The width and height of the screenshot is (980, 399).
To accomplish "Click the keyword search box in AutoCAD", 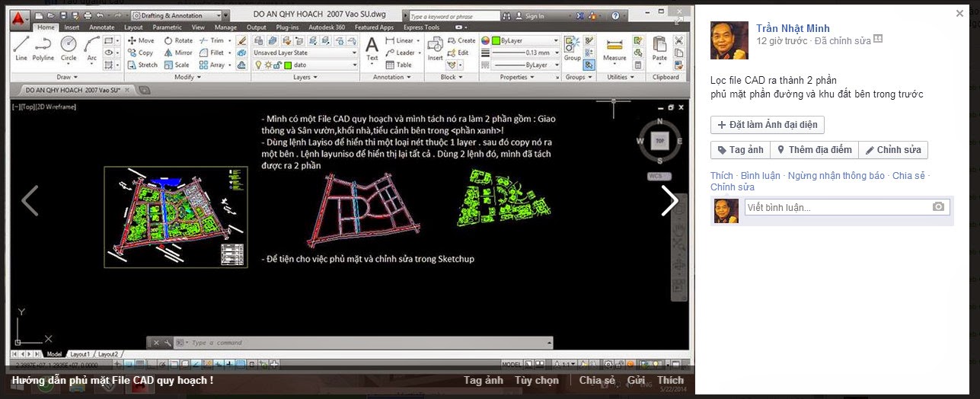I will pos(455,15).
